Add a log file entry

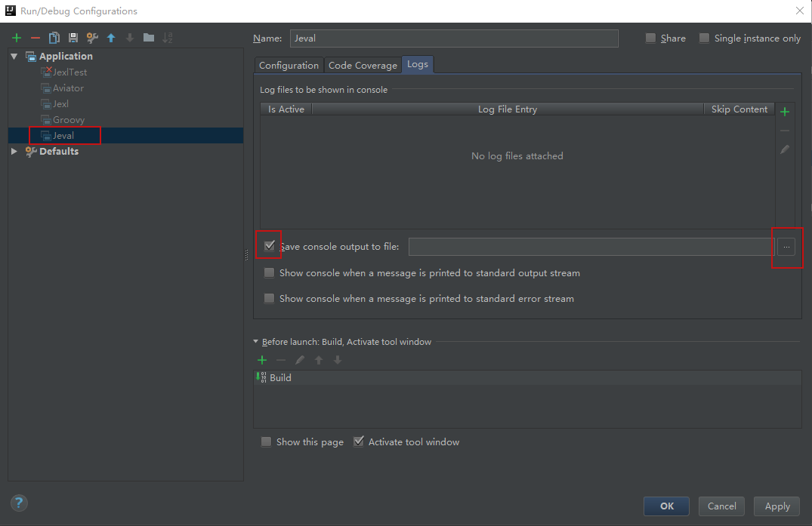784,110
